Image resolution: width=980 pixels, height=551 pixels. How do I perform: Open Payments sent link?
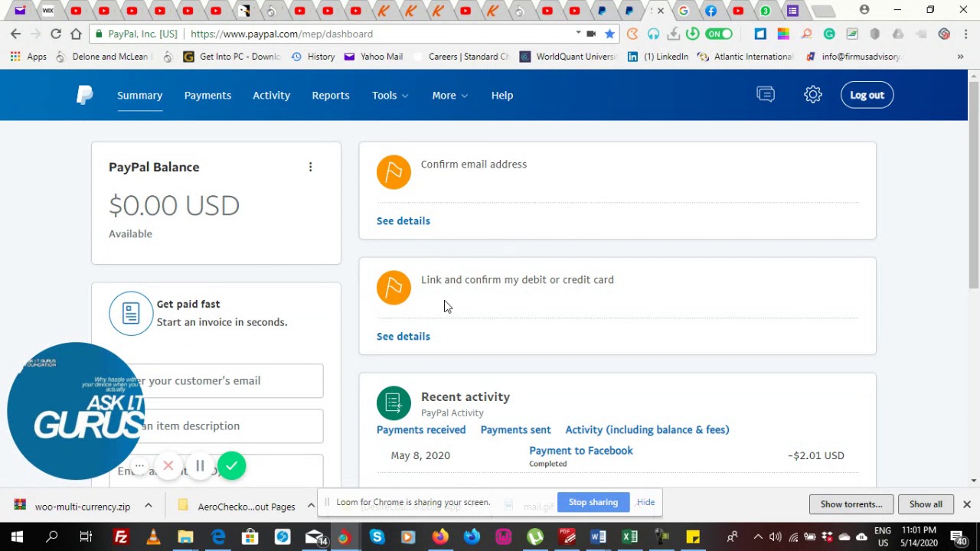(x=515, y=429)
